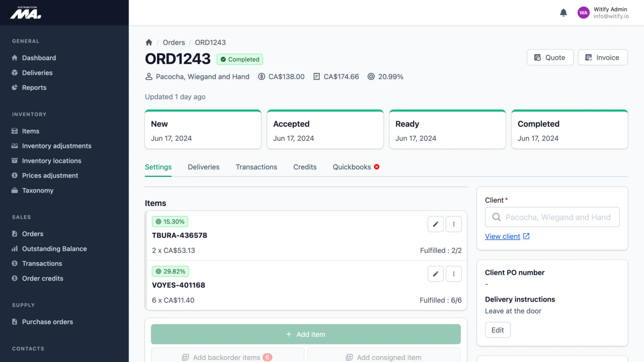Click the Dashboard home icon in sidebar
Screen dimensions: 644x362
click(x=14, y=58)
